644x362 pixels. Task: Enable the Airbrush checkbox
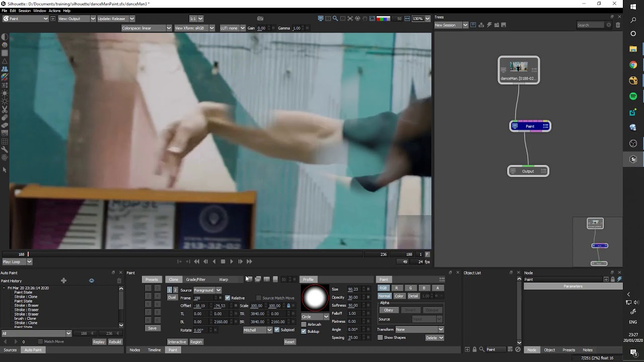(303, 324)
